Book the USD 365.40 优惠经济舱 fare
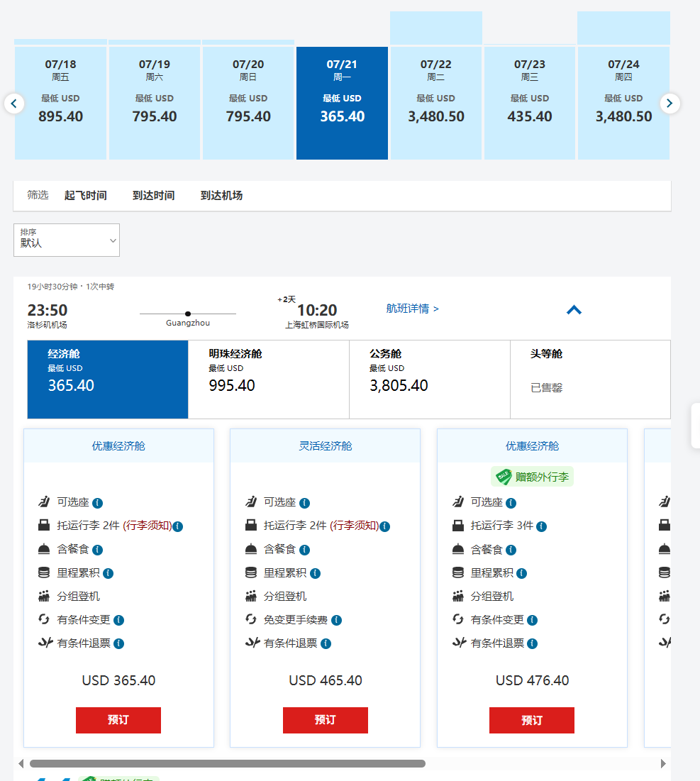 point(118,720)
